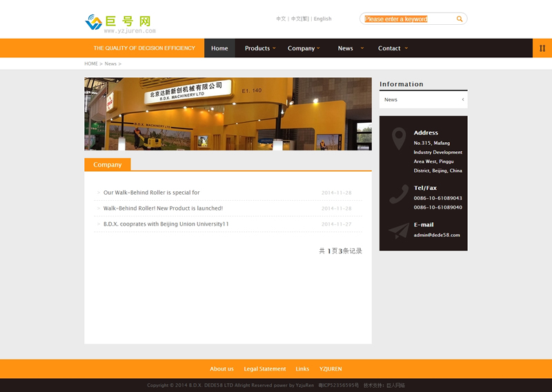Screen dimensions: 552x392
Task: Click the orange tools icon on navbar
Action: (542, 48)
